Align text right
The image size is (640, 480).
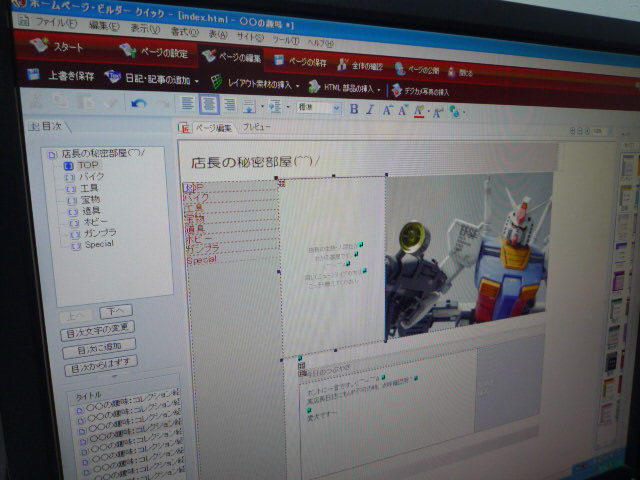[x=230, y=105]
